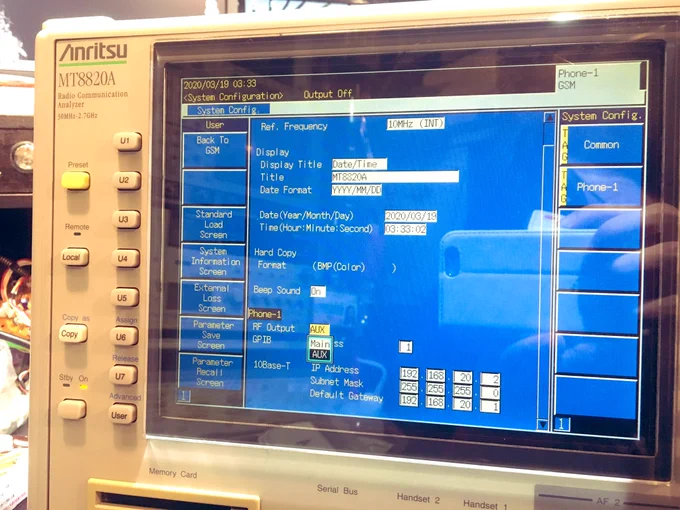This screenshot has height=510, width=680.
Task: Click the Output Off status text
Action: coord(327,94)
